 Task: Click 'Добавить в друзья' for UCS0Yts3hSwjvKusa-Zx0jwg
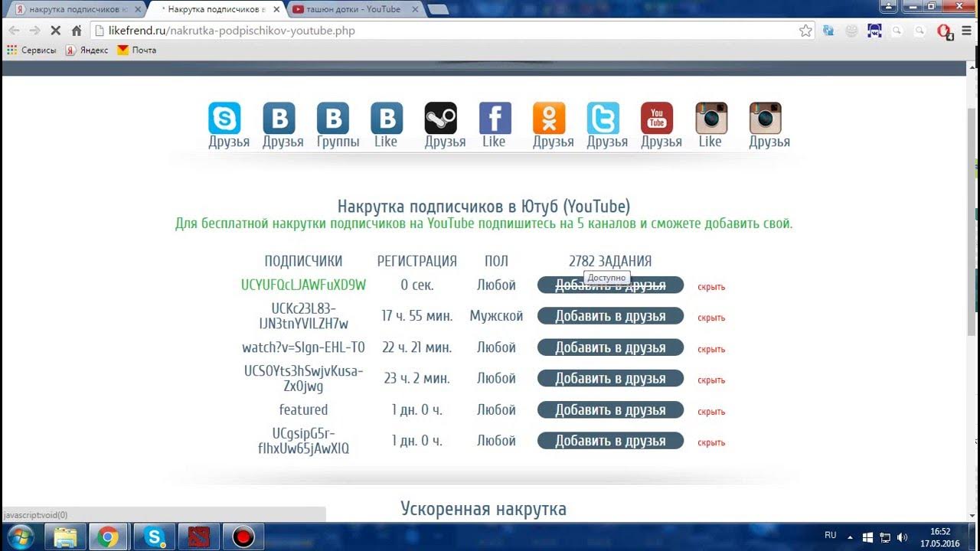[610, 378]
